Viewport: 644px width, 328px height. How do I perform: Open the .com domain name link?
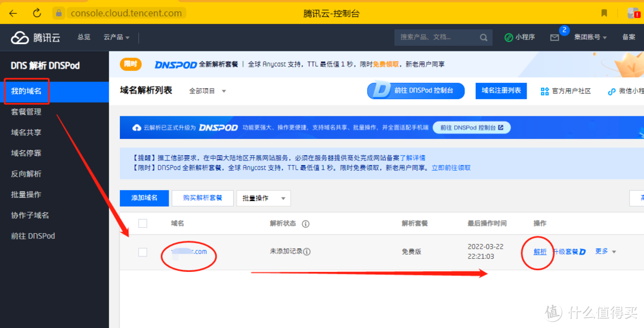[190, 252]
